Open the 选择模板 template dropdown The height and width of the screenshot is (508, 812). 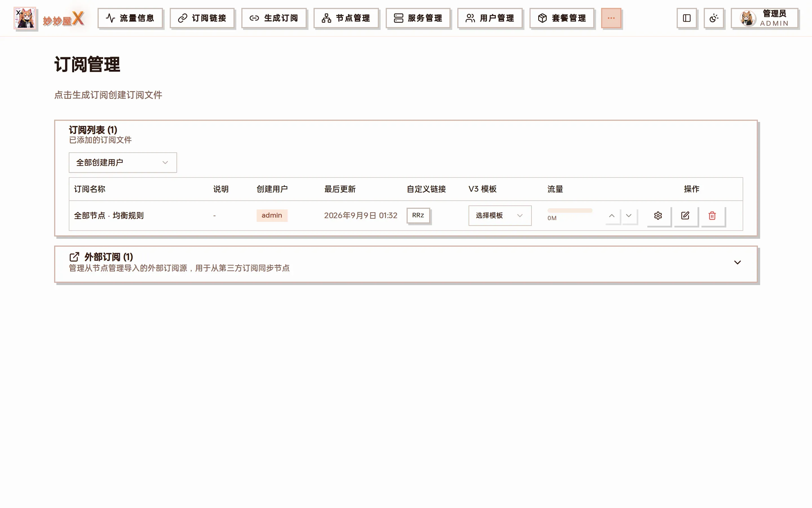[500, 215]
